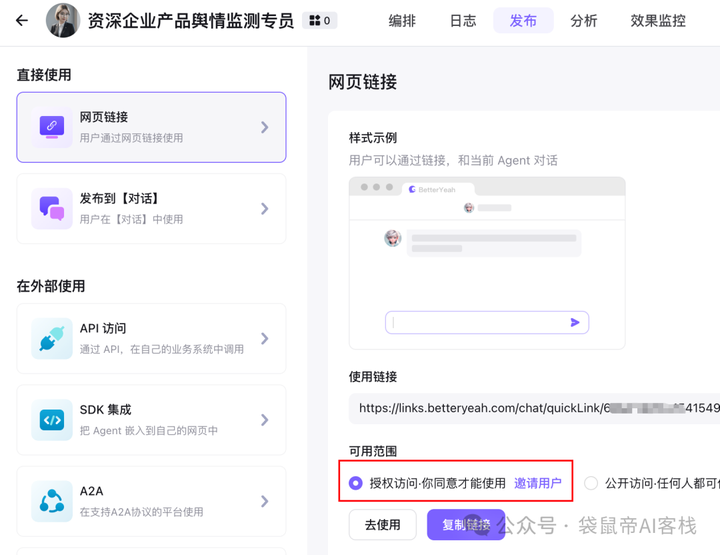Viewport: 720px width, 555px height.
Task: Click the betteryeah quickLink URL field
Action: 534,408
